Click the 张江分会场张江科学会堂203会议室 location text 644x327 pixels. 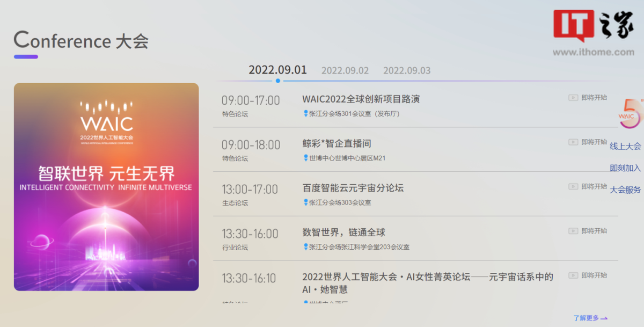359,247
